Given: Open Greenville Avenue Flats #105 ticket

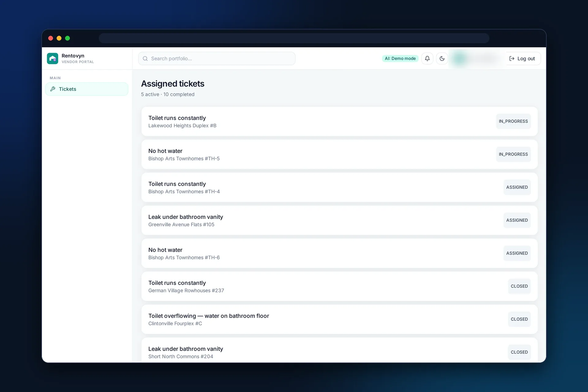Looking at the screenshot, I should coord(339,220).
